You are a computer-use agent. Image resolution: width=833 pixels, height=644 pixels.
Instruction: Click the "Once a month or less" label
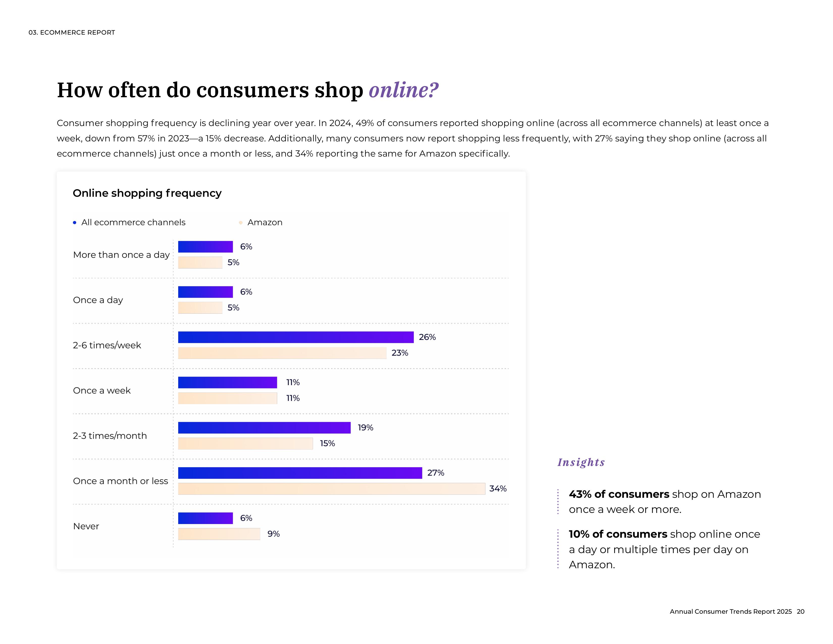120,481
